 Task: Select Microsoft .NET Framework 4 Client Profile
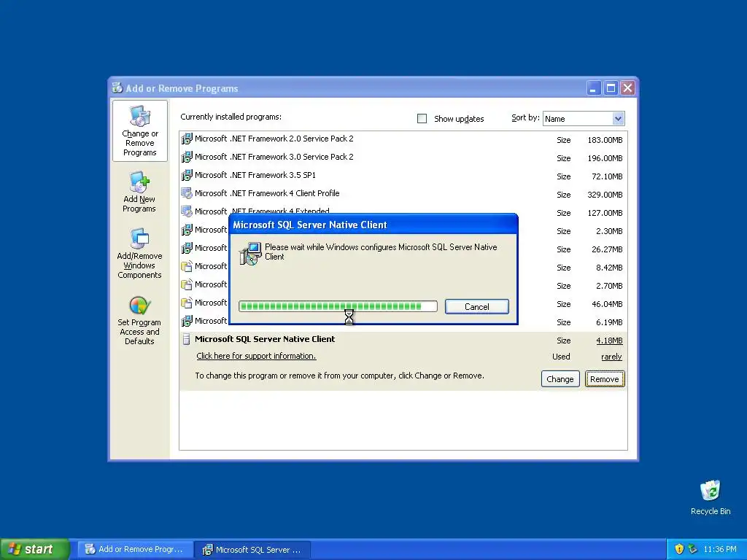[267, 193]
